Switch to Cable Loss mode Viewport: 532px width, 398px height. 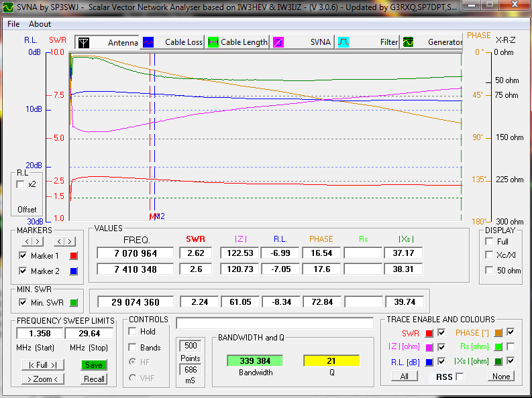pos(172,42)
